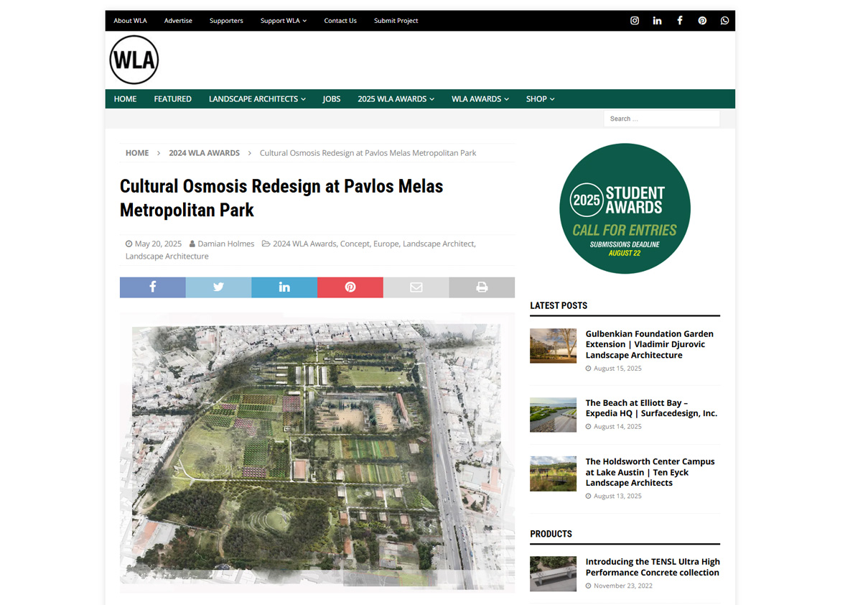
Task: Click product date November 23, 2022
Action: [622, 586]
